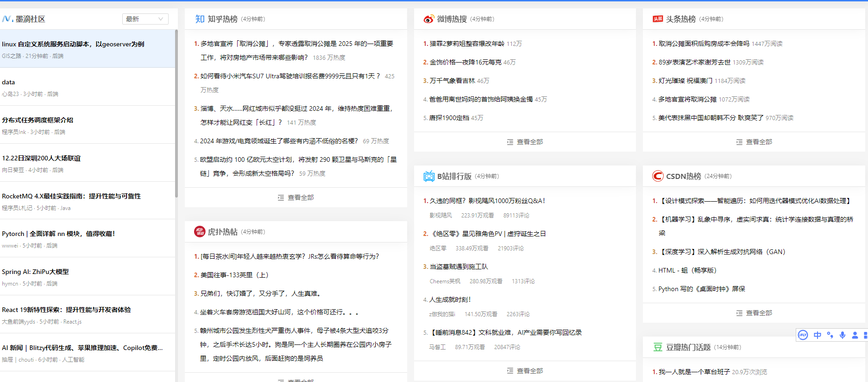This screenshot has height=382, width=868.
Task: Open 知乎 topic 小米汽车SU7 Ultra驾驶培训
Action: [x=290, y=76]
